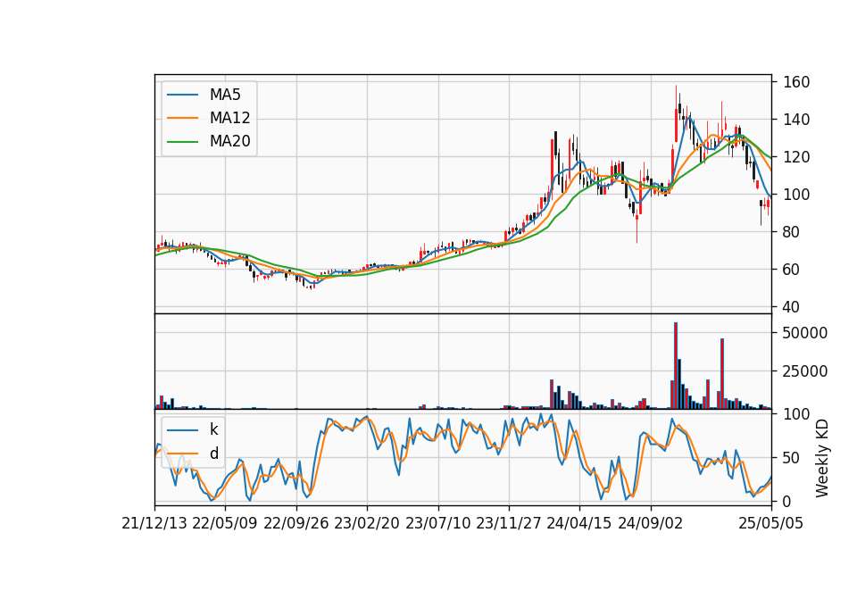
Task: Click the 23/11/27 date label
Action: tap(508, 523)
